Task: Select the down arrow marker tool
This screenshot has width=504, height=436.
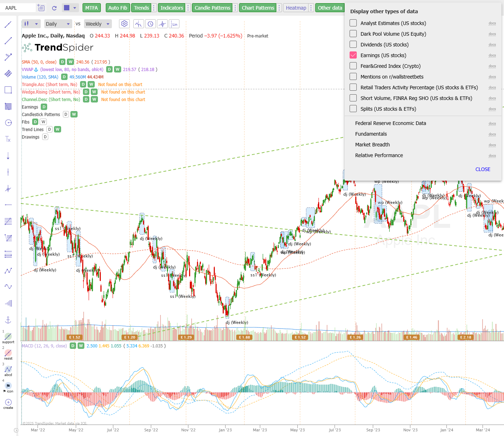Action: [8, 156]
